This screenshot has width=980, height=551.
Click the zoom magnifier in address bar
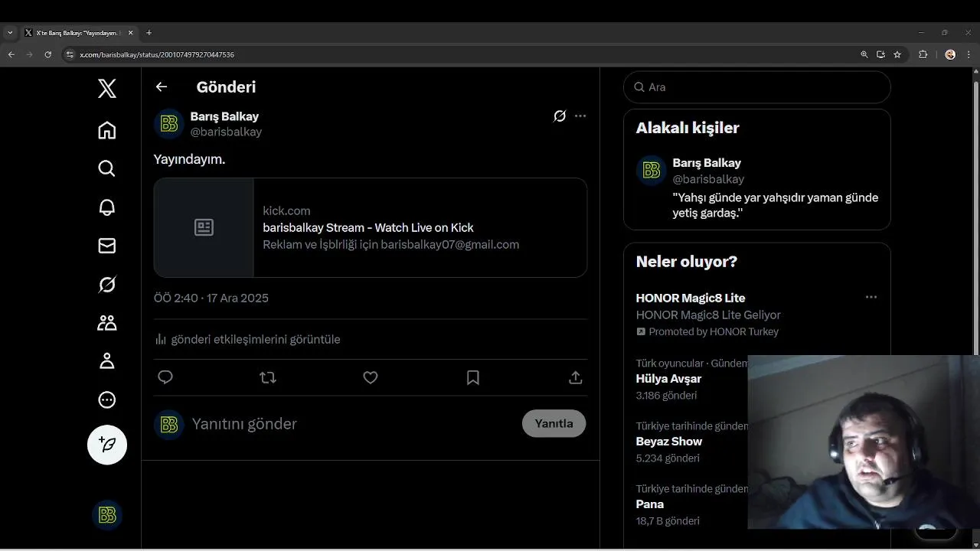coord(864,54)
